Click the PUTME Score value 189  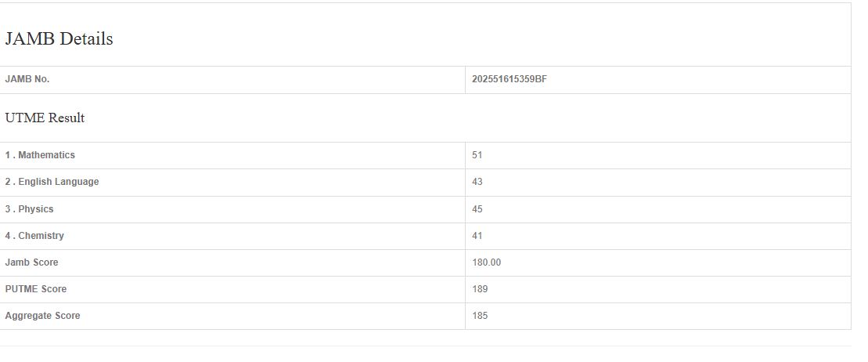480,289
